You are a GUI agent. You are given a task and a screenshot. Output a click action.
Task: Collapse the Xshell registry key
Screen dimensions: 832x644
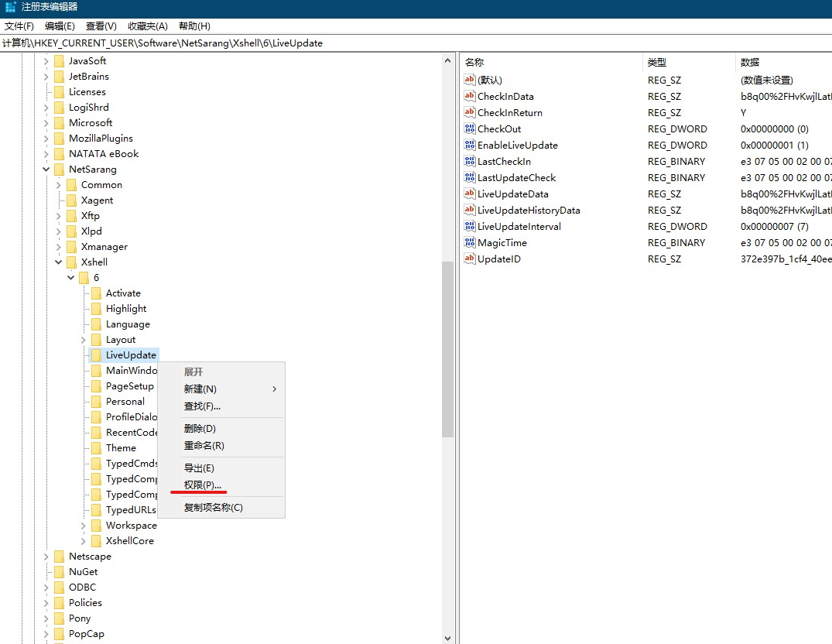[58, 262]
